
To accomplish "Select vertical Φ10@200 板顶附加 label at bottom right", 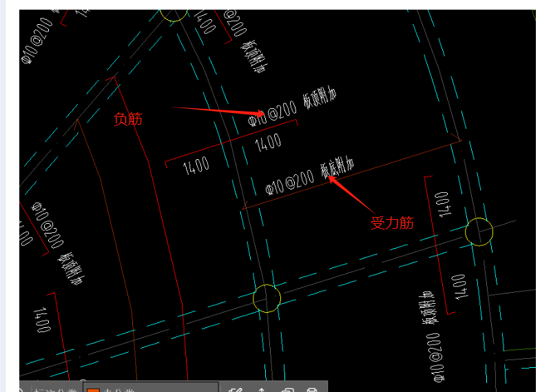I will point(431,336).
